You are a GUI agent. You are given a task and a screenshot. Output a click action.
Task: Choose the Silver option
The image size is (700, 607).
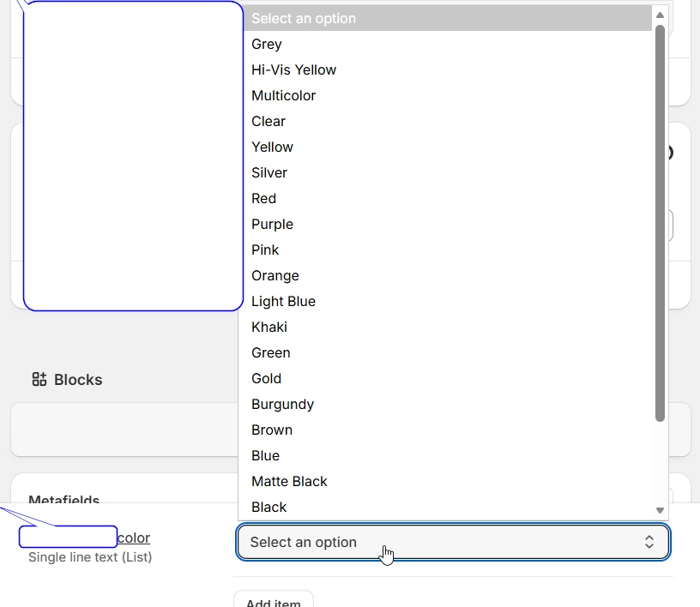click(x=269, y=172)
